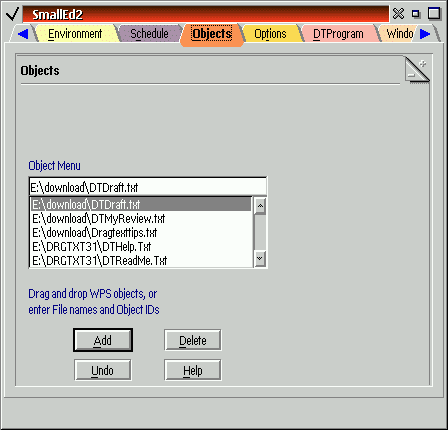
Task: Click the scissors-style close icon in the title bar
Action: click(398, 14)
